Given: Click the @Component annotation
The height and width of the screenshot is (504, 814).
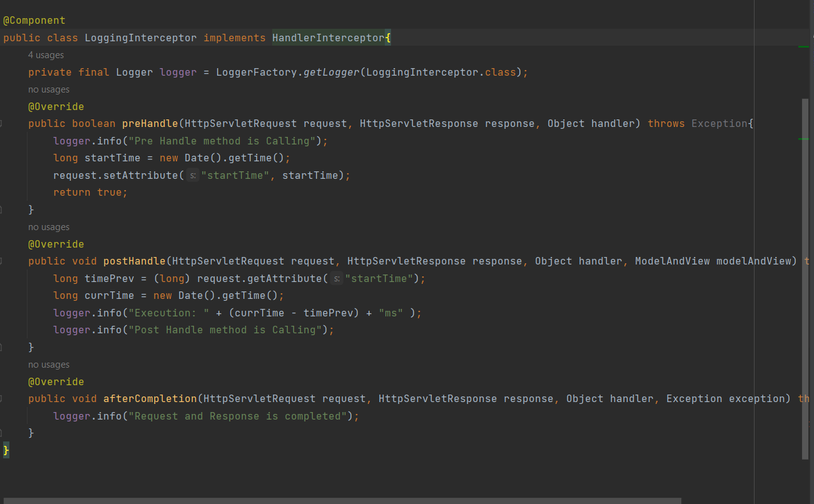Looking at the screenshot, I should (34, 20).
